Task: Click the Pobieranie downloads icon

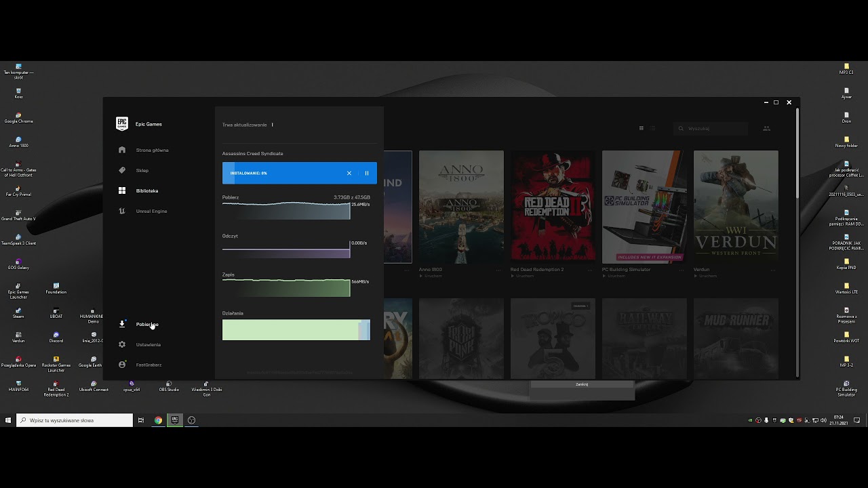Action: click(122, 324)
